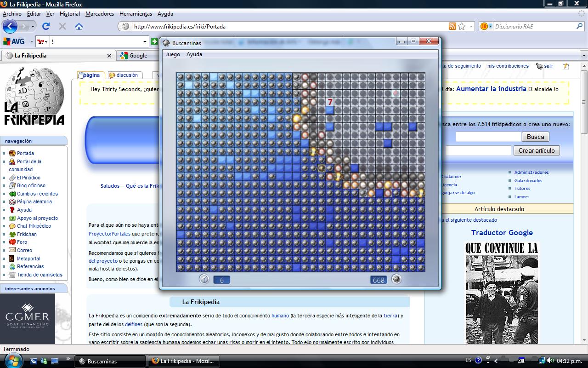588x368 pixels.
Task: Click the green AVG search go arrow
Action: (x=154, y=41)
